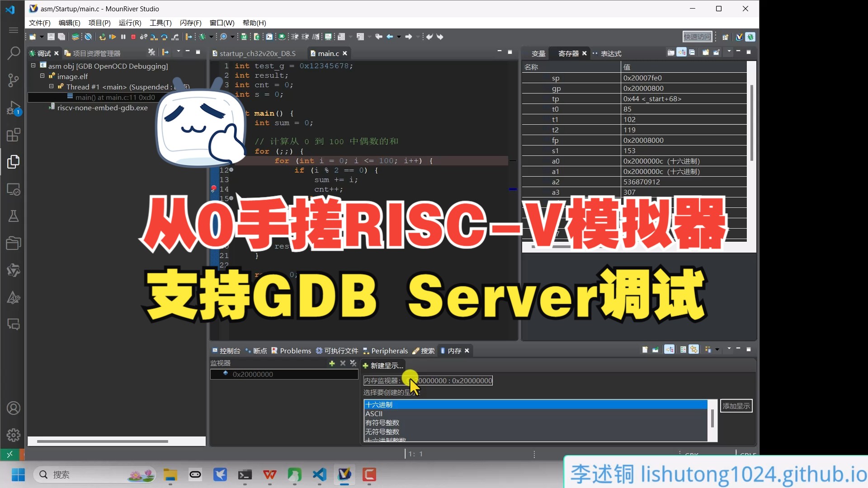The width and height of the screenshot is (868, 488).
Task: Click the Step Into toolbar icon
Action: [154, 37]
